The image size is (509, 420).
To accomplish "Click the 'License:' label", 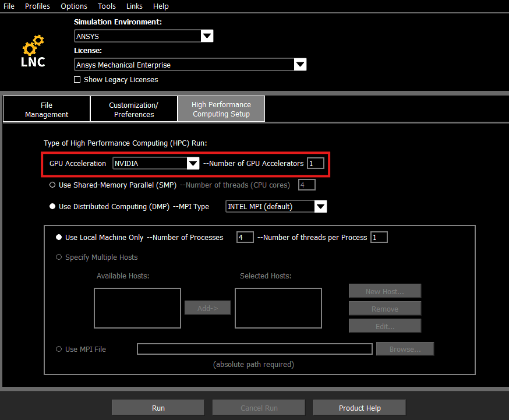I will 87,50.
